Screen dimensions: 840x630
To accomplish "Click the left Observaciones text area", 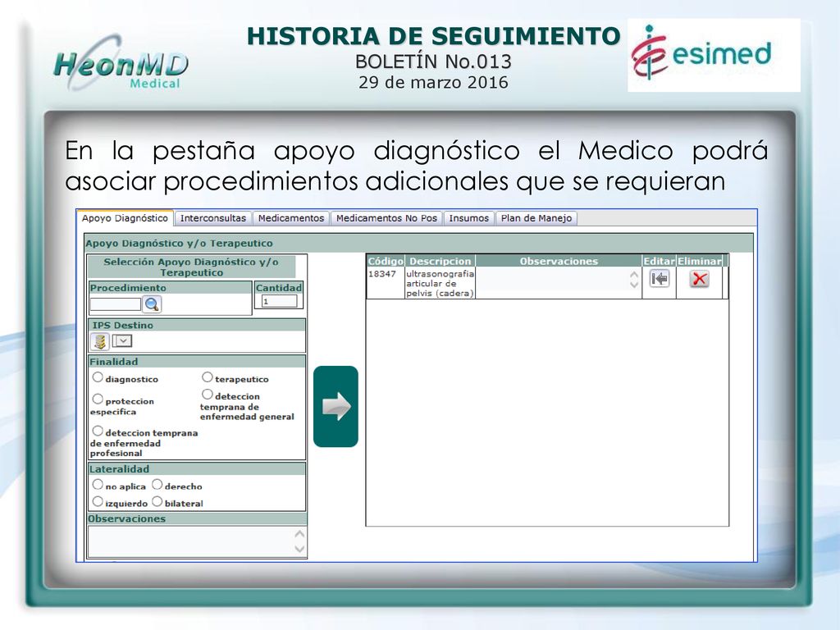I will coord(191,541).
